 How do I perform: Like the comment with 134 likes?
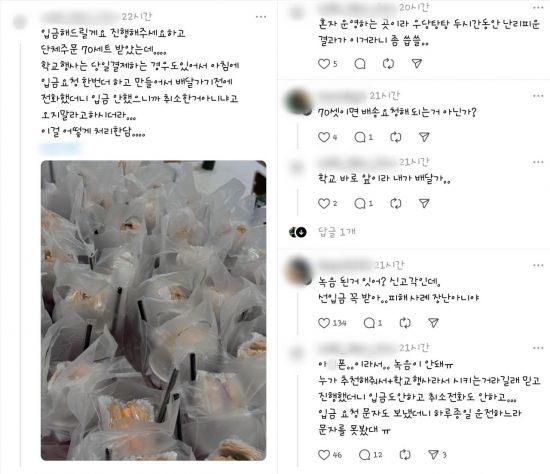click(323, 323)
